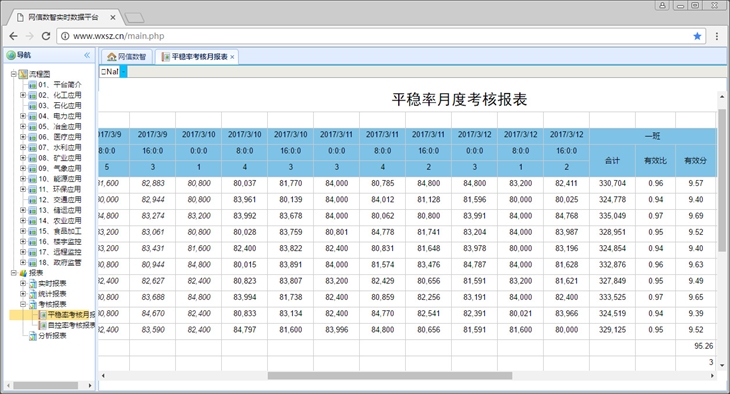
Task: Click the 导航 globe icon
Action: point(11,55)
